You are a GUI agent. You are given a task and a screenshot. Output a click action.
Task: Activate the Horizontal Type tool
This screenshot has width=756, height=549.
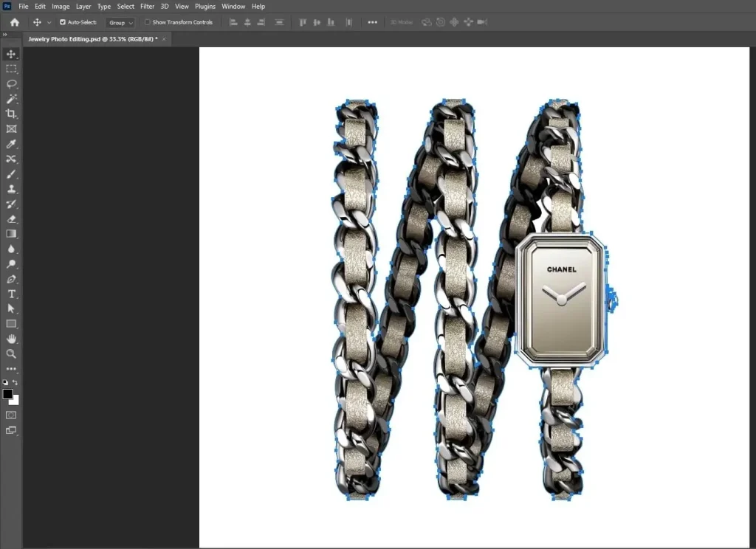click(11, 294)
